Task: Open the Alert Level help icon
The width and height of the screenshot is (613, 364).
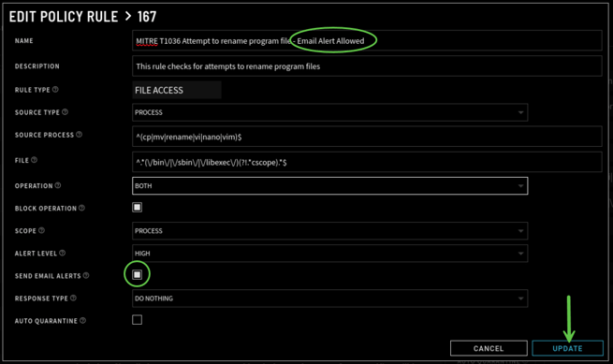Action: click(x=62, y=253)
